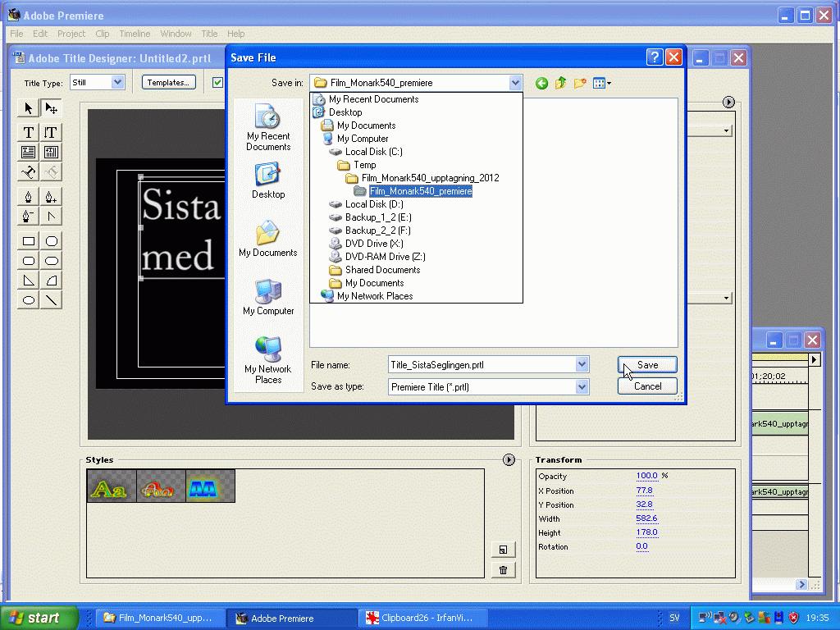The width and height of the screenshot is (840, 630).
Task: Select the Add Anchor Point tool
Action: [52, 197]
